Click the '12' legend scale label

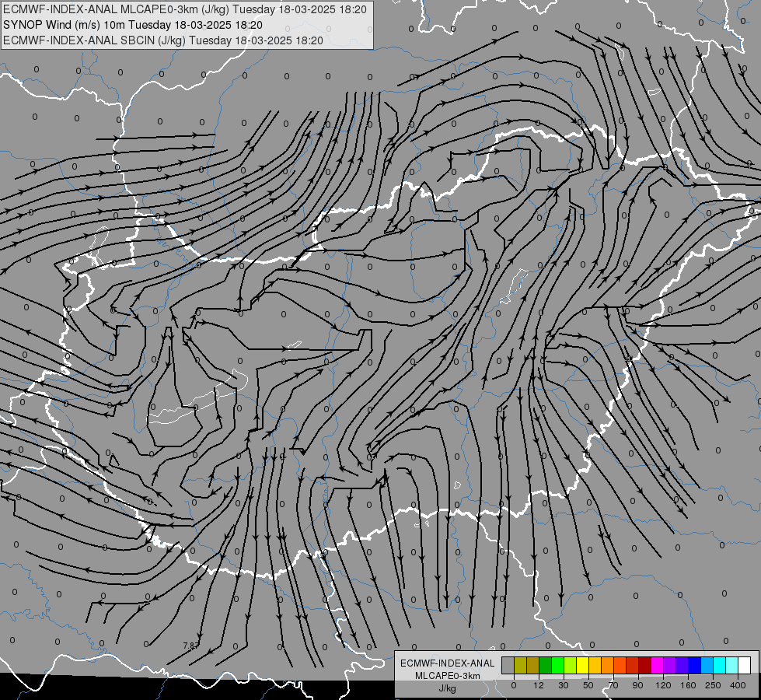tap(539, 685)
